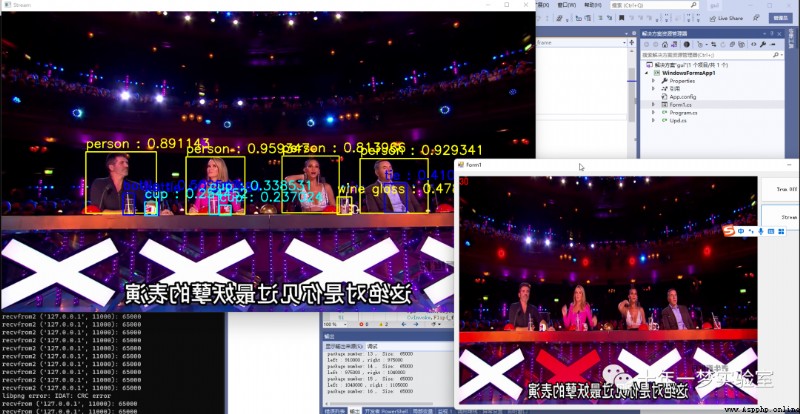Open the IME toolbox grid icon
The image size is (800, 414).
781,231
